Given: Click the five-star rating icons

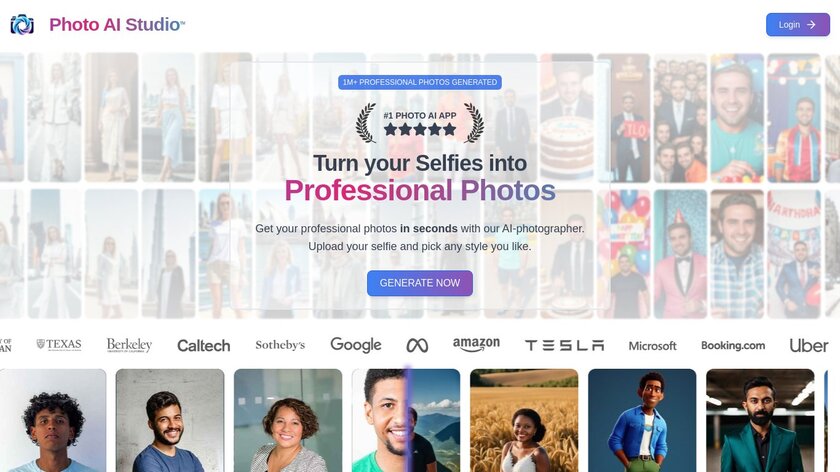Looking at the screenshot, I should point(419,129).
